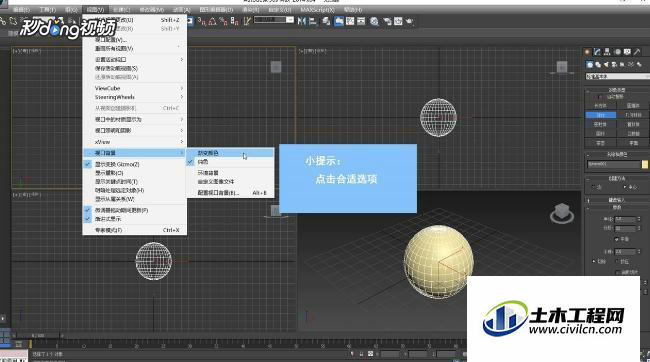Open the Schematic View icon
Screen dimensions: 650x362
pyautogui.click(x=361, y=21)
